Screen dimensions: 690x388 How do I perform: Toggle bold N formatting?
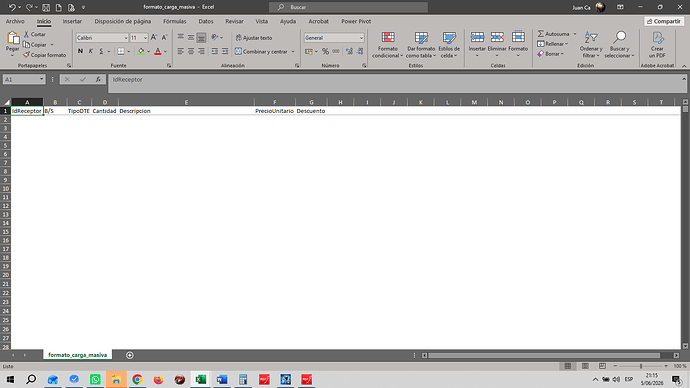pos(80,51)
